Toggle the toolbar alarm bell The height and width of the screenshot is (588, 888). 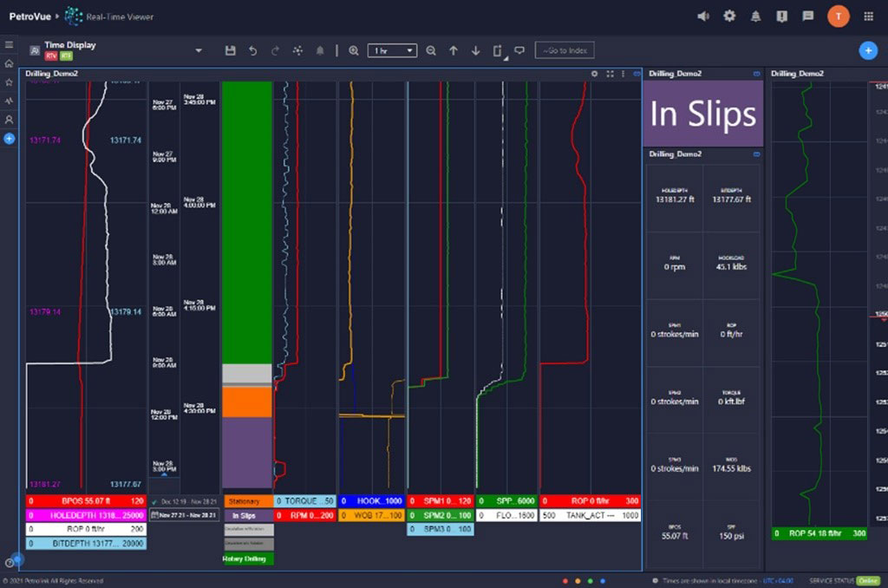pos(320,50)
